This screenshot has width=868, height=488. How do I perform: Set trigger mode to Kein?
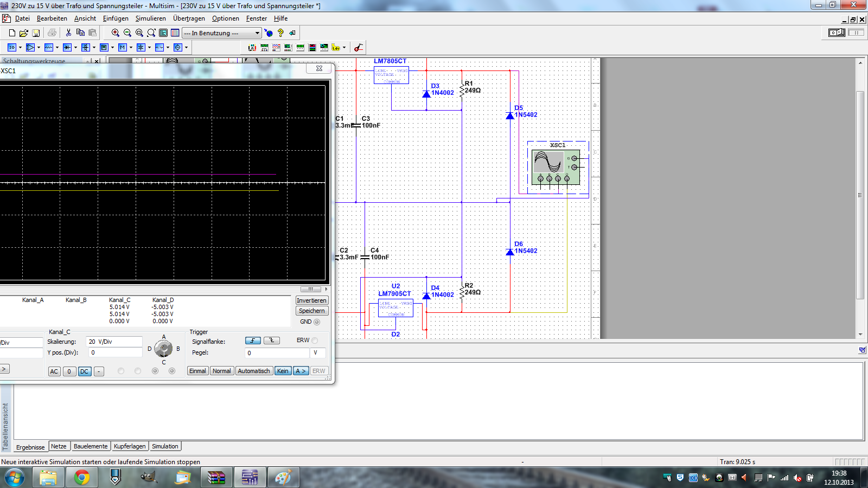283,371
